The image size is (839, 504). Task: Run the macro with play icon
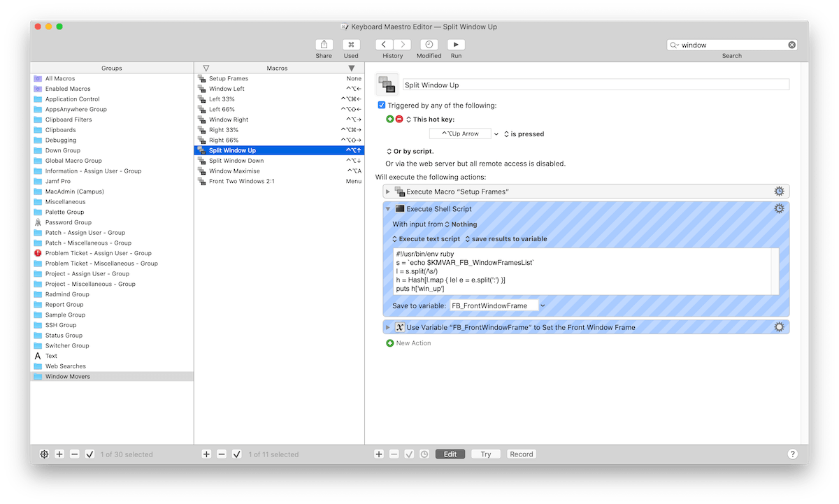coord(456,45)
